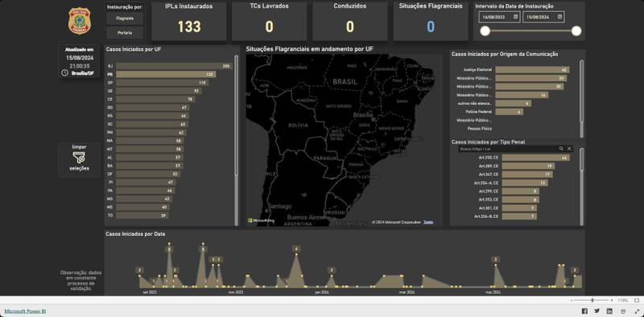Click the left handle of the date slider
The image size is (644, 317).
tap(485, 31)
